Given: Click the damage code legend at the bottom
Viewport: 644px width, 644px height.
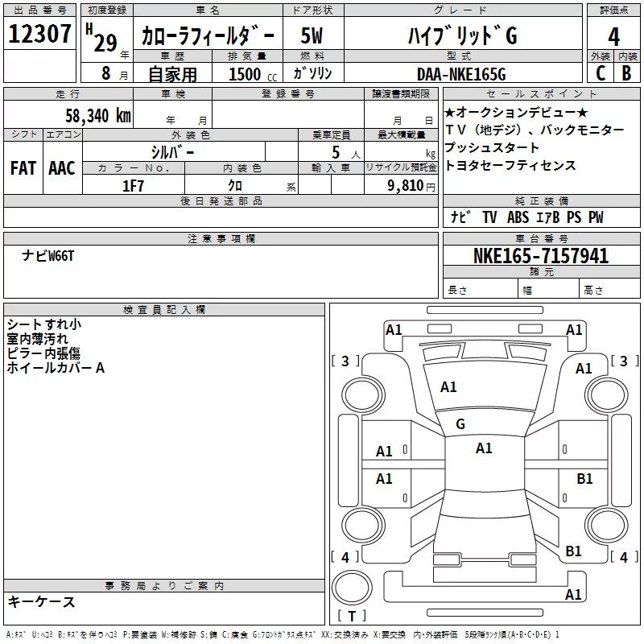Looking at the screenshot, I should (283, 634).
